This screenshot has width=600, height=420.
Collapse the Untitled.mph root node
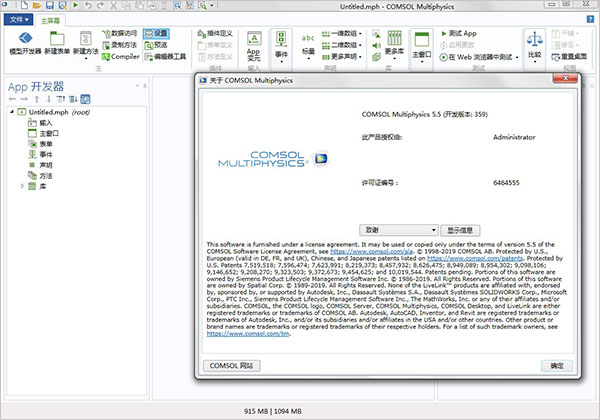coord(11,112)
